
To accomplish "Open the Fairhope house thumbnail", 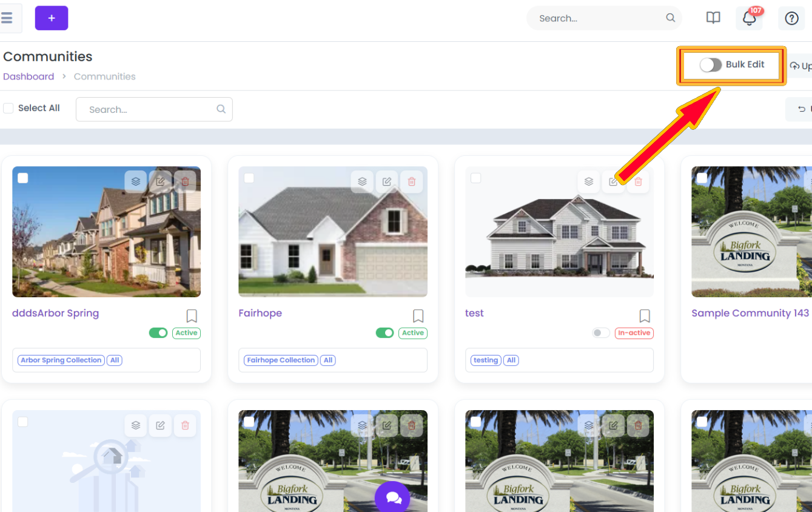I will (333, 232).
